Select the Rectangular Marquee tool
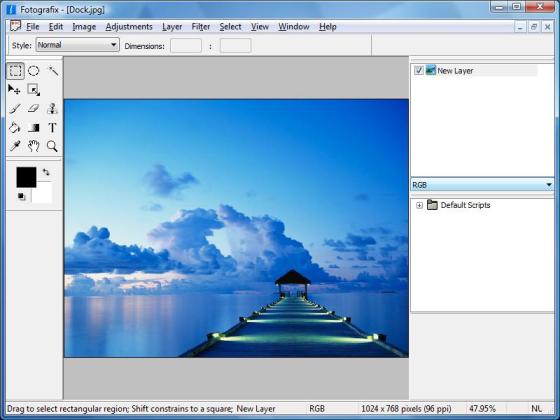Image resolution: width=560 pixels, height=420 pixels. [x=15, y=71]
